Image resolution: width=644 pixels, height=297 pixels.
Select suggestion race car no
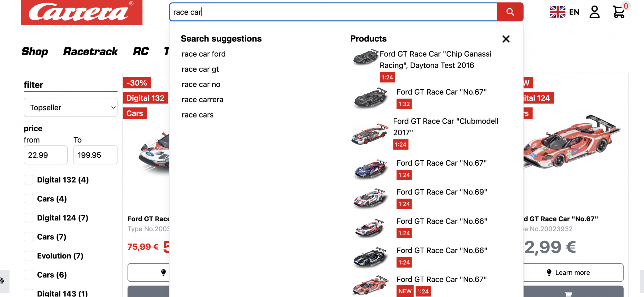[x=201, y=84]
